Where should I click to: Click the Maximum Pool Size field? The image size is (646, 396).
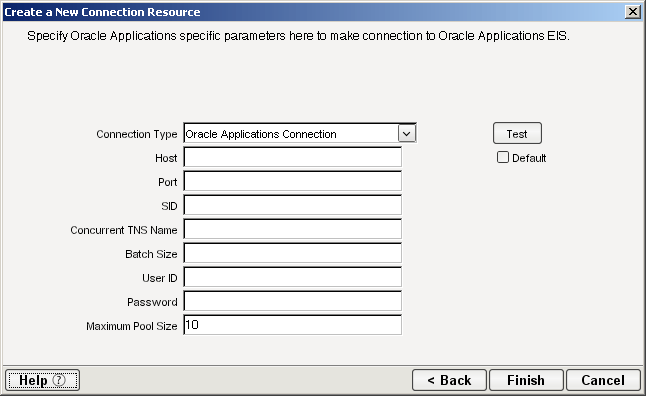[293, 325]
